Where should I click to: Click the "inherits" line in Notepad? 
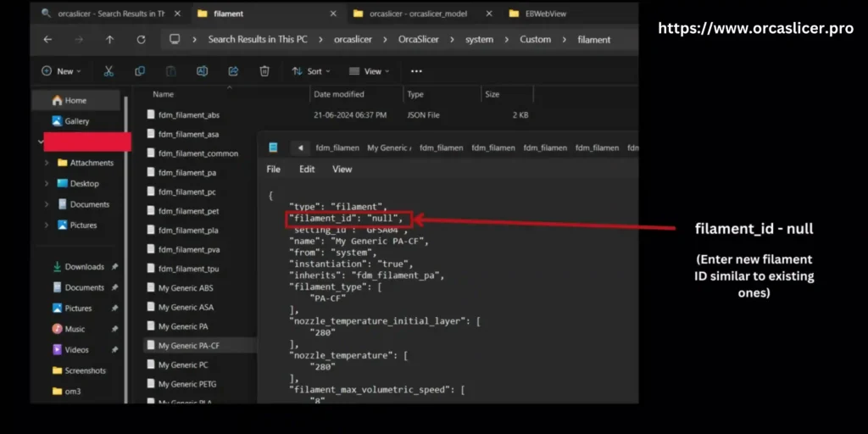click(x=366, y=275)
